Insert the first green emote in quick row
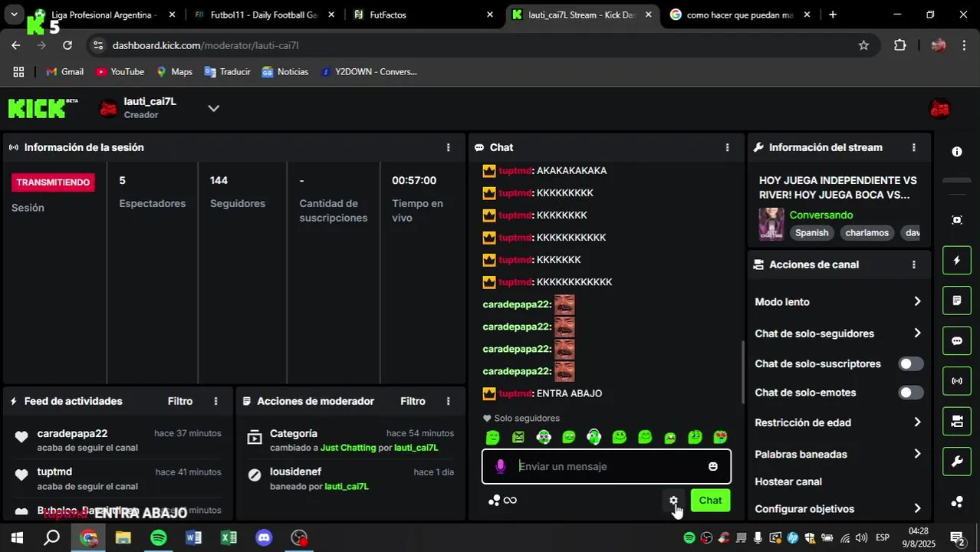980x552 pixels. (x=493, y=437)
